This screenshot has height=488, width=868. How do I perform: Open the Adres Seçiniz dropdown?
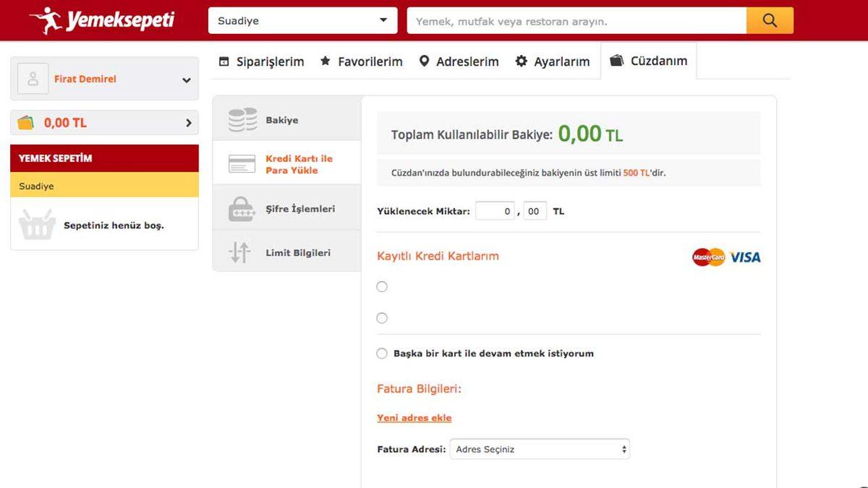pyautogui.click(x=540, y=449)
